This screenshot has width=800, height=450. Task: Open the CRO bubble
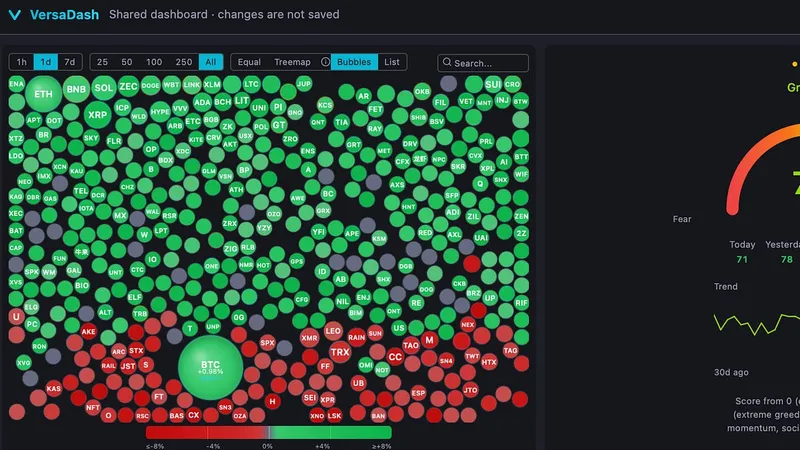coord(512,84)
